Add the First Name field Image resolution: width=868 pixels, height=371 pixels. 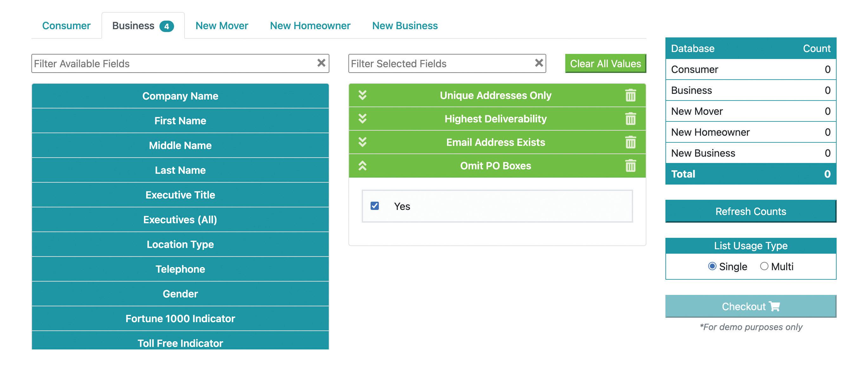click(x=180, y=120)
